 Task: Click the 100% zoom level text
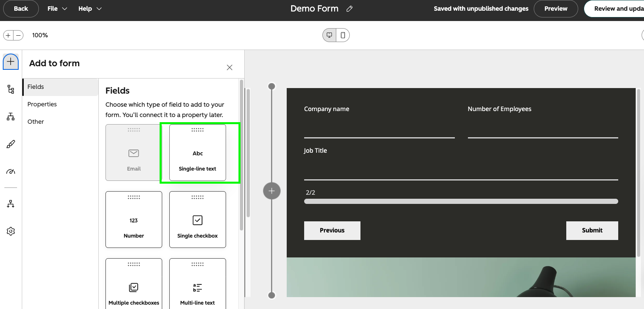tap(40, 35)
